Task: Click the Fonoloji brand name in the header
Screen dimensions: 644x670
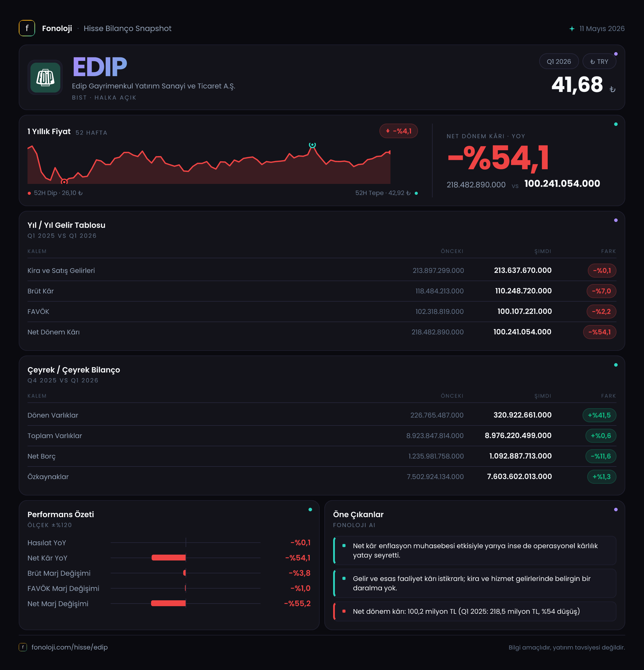Action: 57,28
